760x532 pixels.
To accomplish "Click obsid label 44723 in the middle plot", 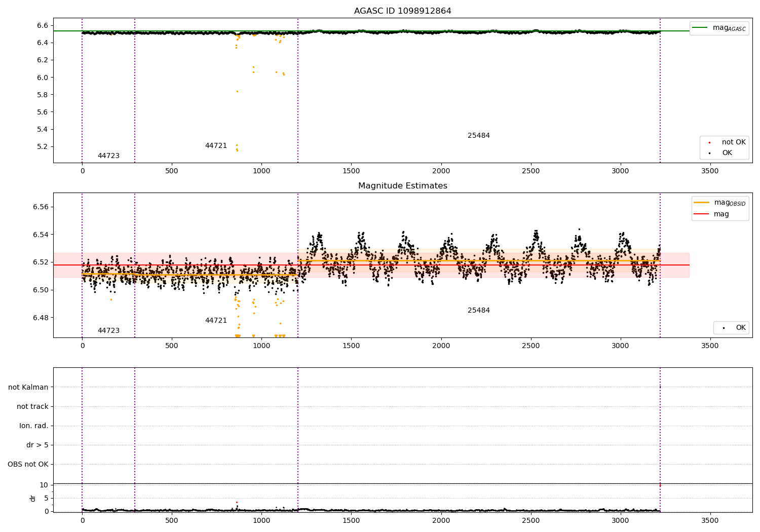I will [x=108, y=331].
